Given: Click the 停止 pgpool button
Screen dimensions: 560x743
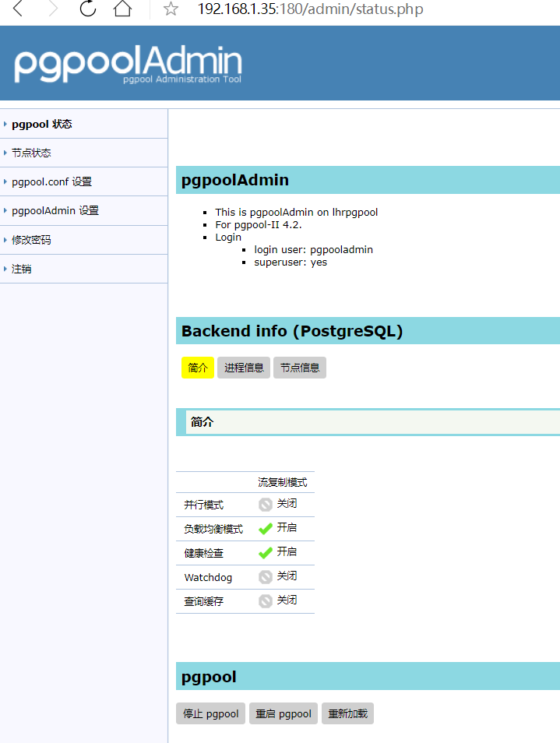Looking at the screenshot, I should pos(211,713).
